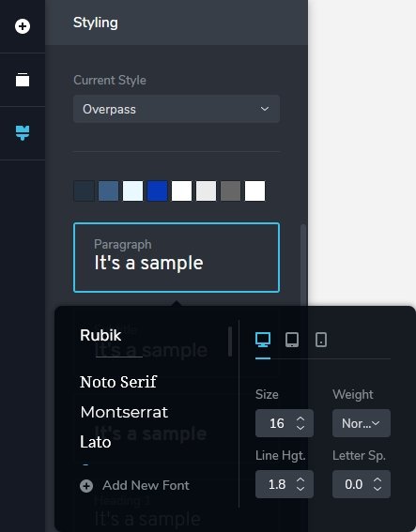Open the Current Style Overpass dropdown
Screen dimensions: 416x532
click(x=177, y=109)
